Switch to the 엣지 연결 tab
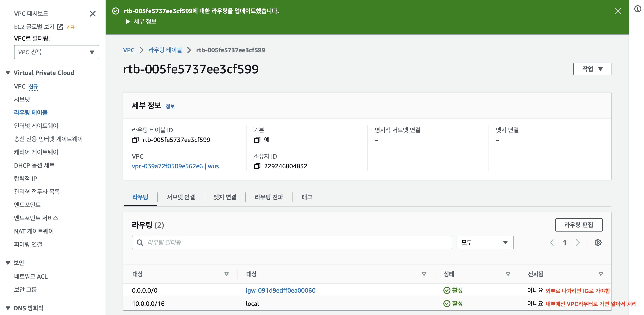The width and height of the screenshot is (644, 315). click(225, 197)
